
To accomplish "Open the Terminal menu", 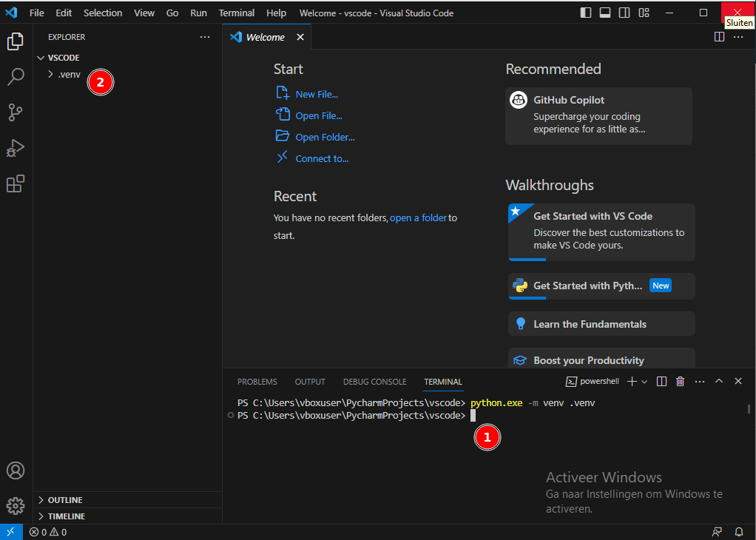I will (236, 13).
